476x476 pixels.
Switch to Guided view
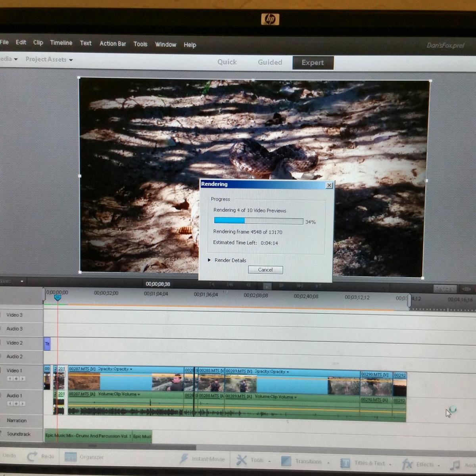pos(270,62)
